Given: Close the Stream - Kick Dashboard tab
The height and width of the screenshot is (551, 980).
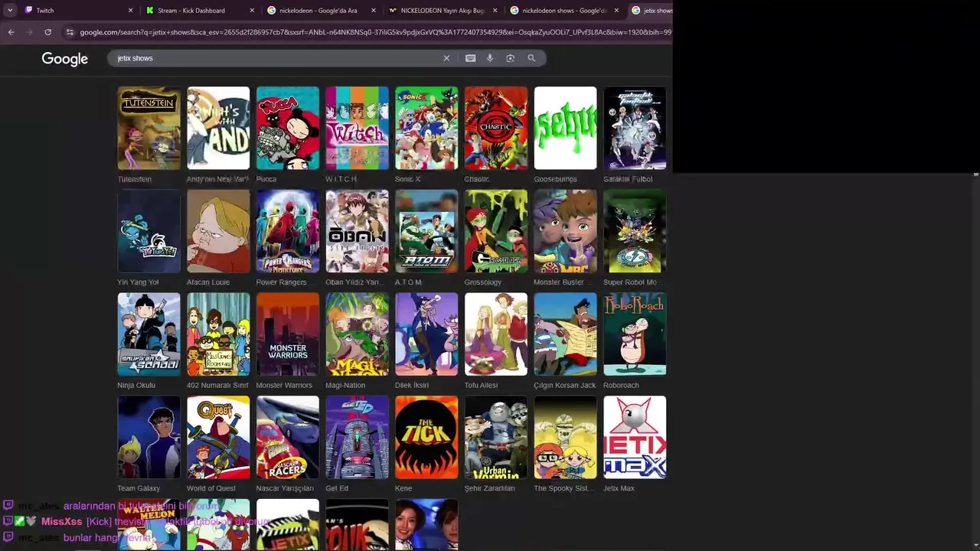Looking at the screenshot, I should tap(252, 11).
